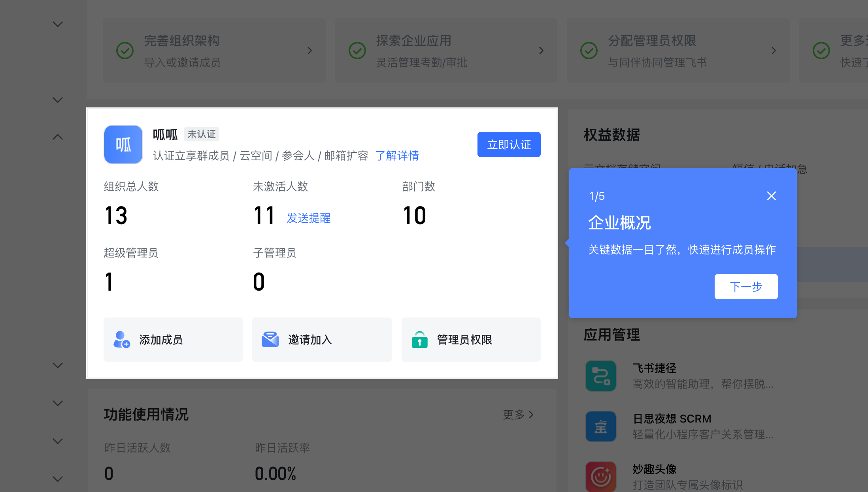Click 下一步 in the guide tooltip
Screen dimensions: 868x492
click(x=745, y=287)
